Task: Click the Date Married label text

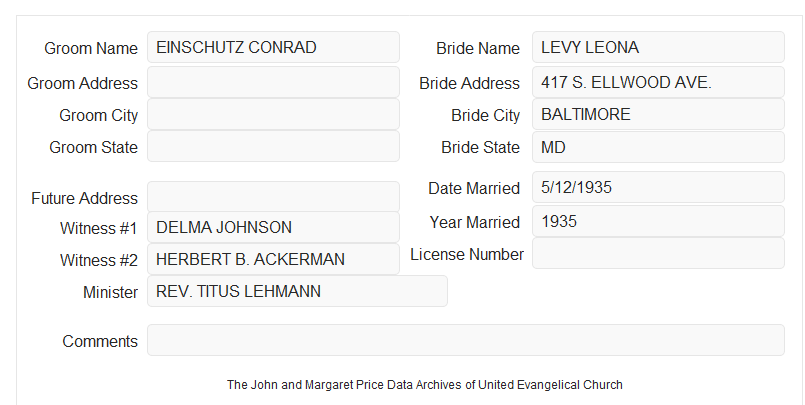Action: [474, 188]
